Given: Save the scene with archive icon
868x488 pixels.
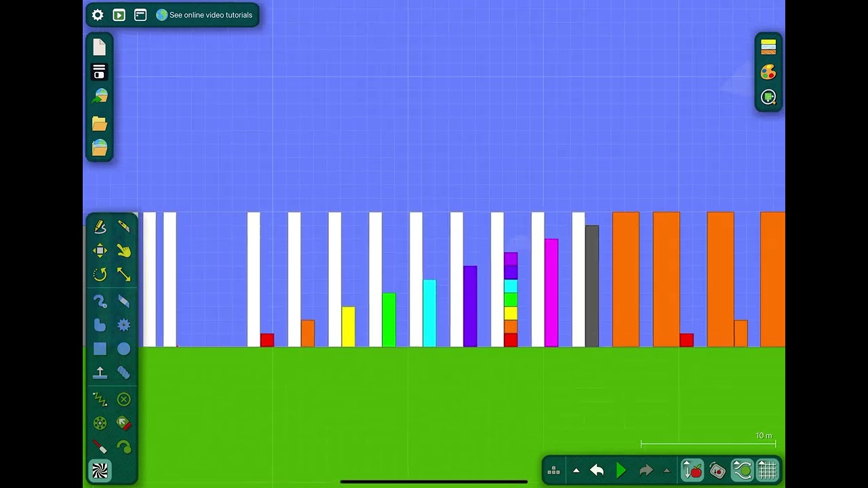Looking at the screenshot, I should click(x=100, y=72).
